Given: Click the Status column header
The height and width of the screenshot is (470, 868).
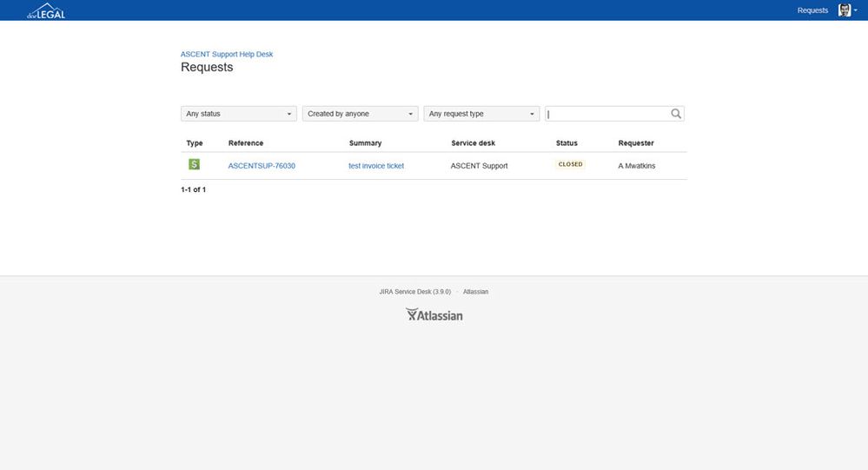Looking at the screenshot, I should (x=567, y=142).
